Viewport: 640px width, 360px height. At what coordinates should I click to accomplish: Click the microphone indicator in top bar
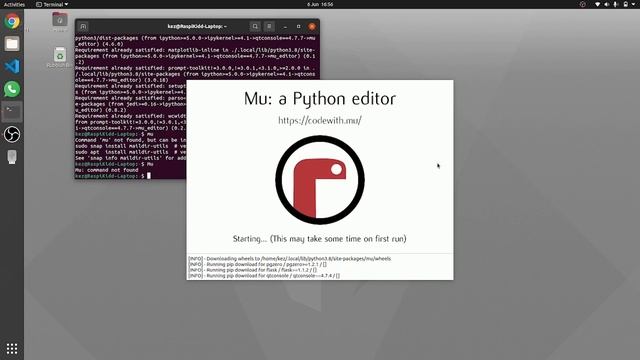616,4
